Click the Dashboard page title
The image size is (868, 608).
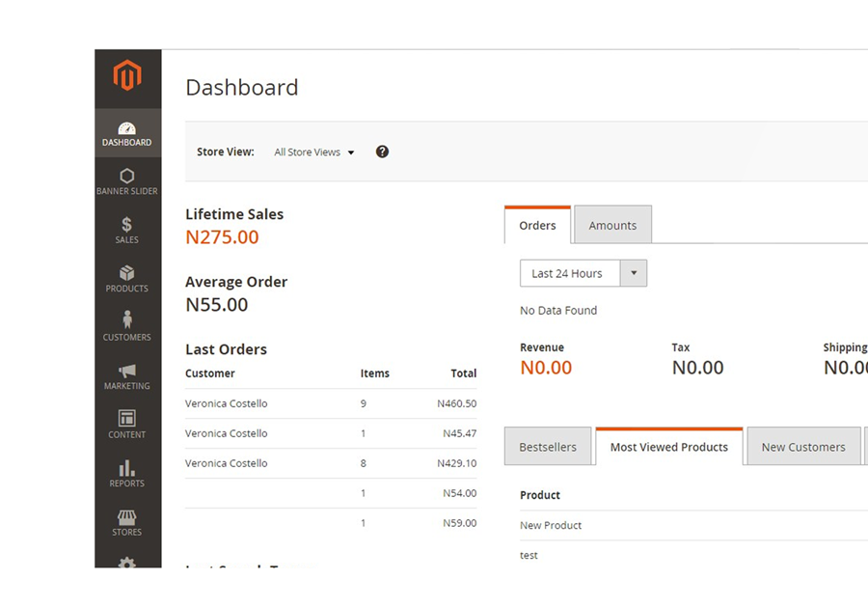tap(242, 88)
